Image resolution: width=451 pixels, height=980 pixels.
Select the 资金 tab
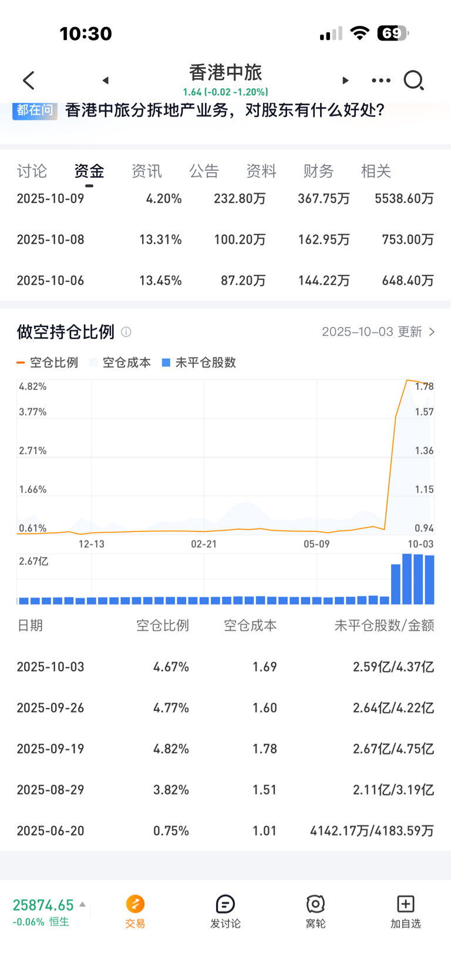click(x=89, y=171)
